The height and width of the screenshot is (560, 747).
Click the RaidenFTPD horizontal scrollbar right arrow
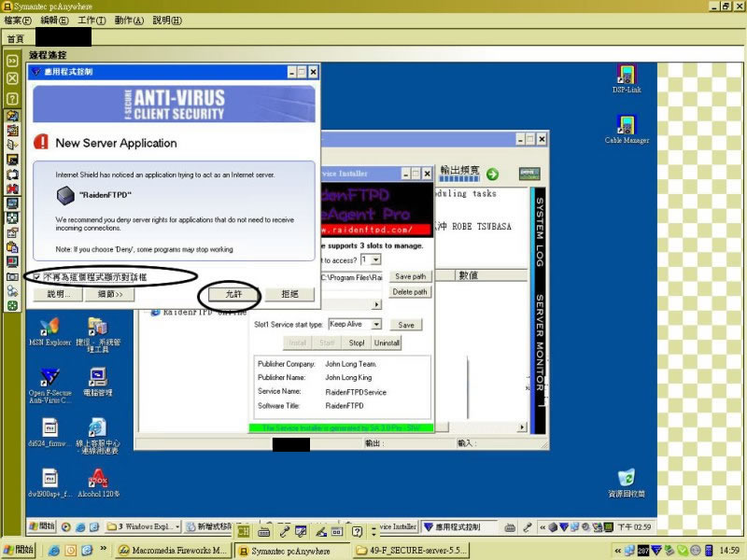pos(522,427)
